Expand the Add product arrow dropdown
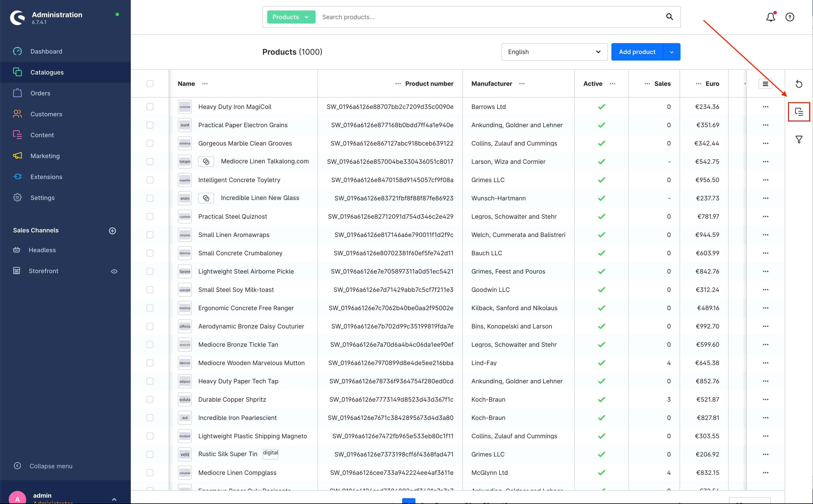 (672, 52)
